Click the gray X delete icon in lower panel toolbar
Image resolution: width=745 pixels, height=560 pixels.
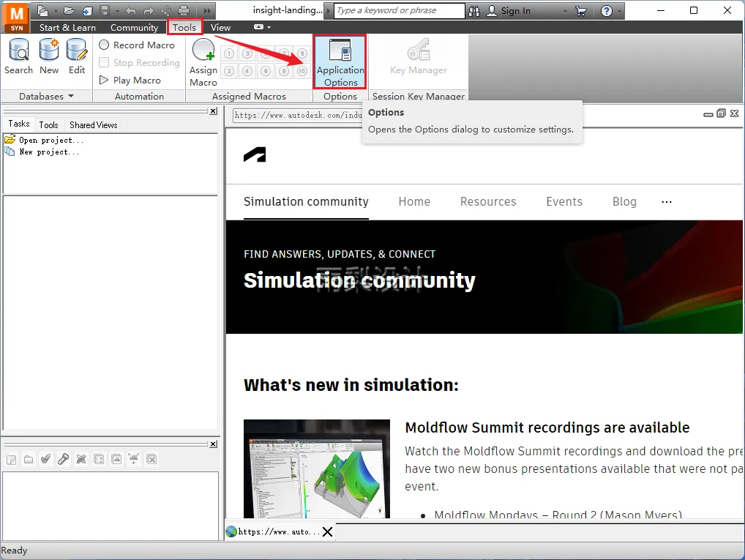coord(81,459)
